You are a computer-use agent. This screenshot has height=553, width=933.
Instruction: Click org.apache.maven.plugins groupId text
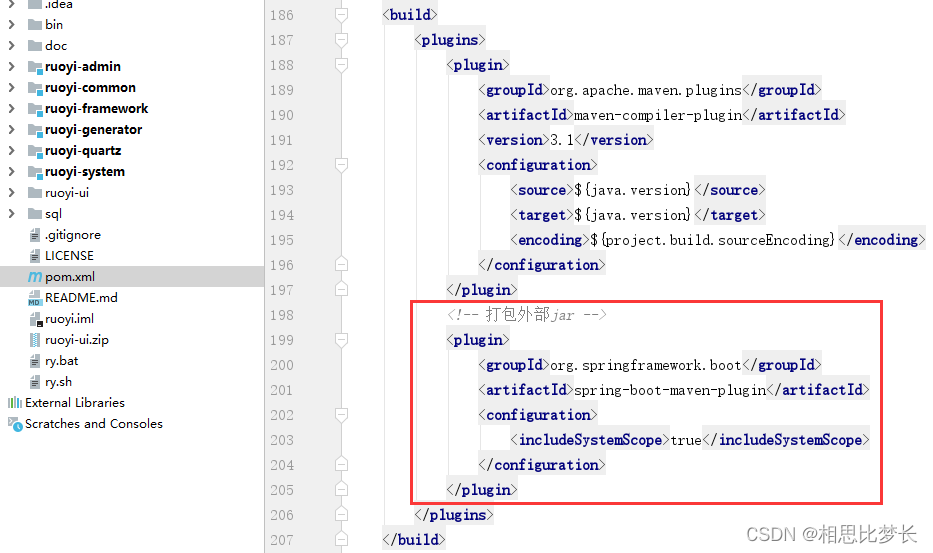point(646,90)
